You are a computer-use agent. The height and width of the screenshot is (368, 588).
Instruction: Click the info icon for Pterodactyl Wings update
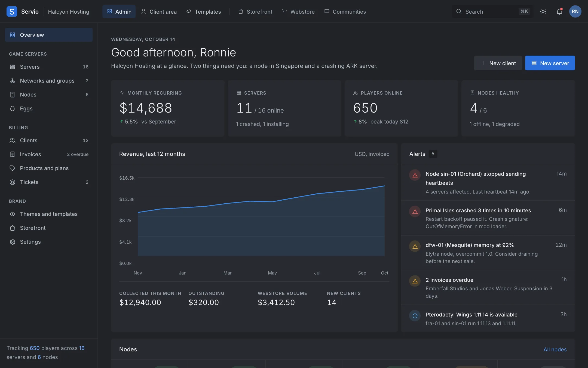415,316
